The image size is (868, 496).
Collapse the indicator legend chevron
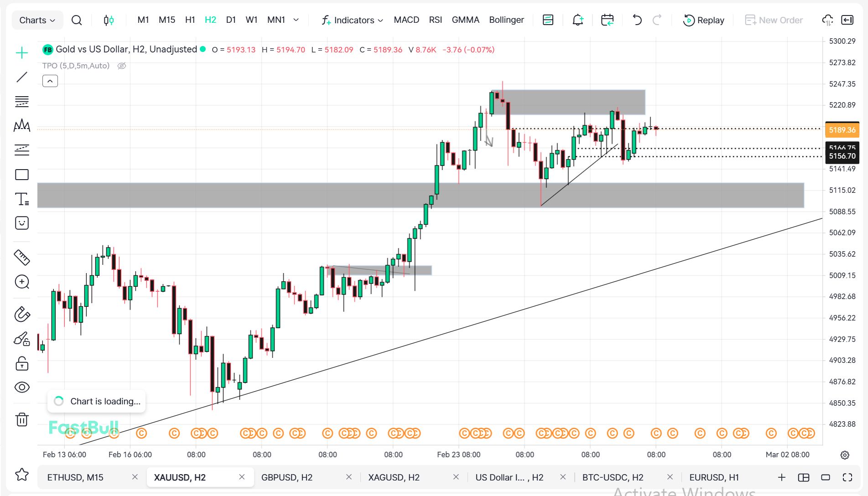50,81
